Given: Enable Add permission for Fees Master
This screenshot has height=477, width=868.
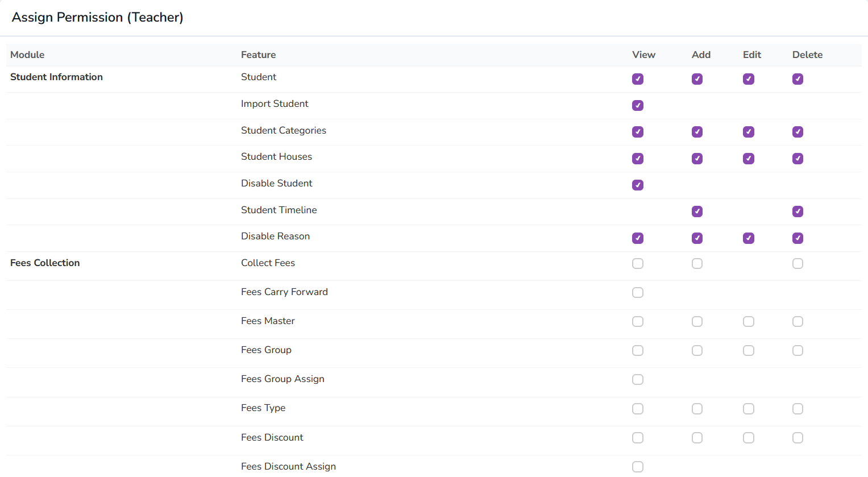Looking at the screenshot, I should tap(697, 322).
